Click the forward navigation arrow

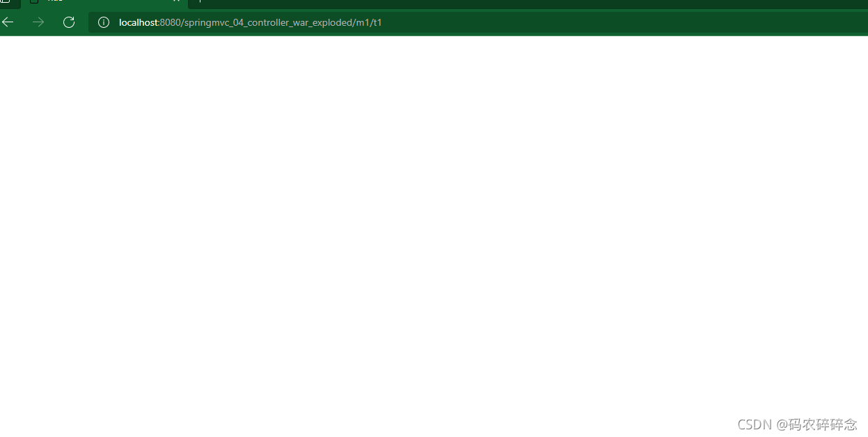point(38,22)
